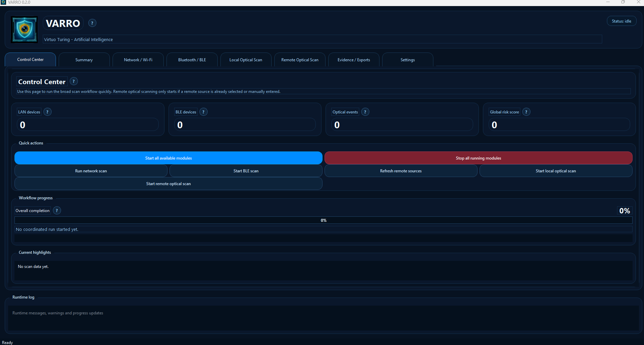Open help for LAN devices counter
Image resolution: width=644 pixels, height=345 pixels.
tap(48, 112)
